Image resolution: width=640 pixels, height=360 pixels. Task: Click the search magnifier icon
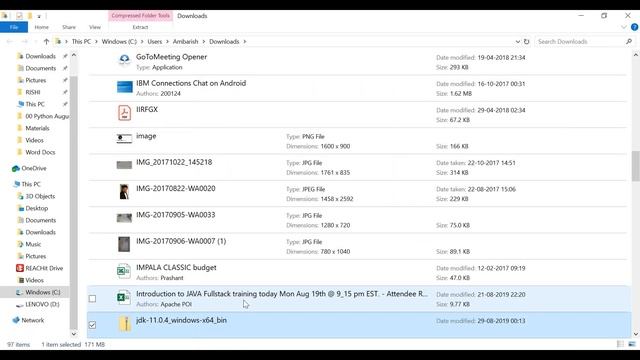click(629, 42)
